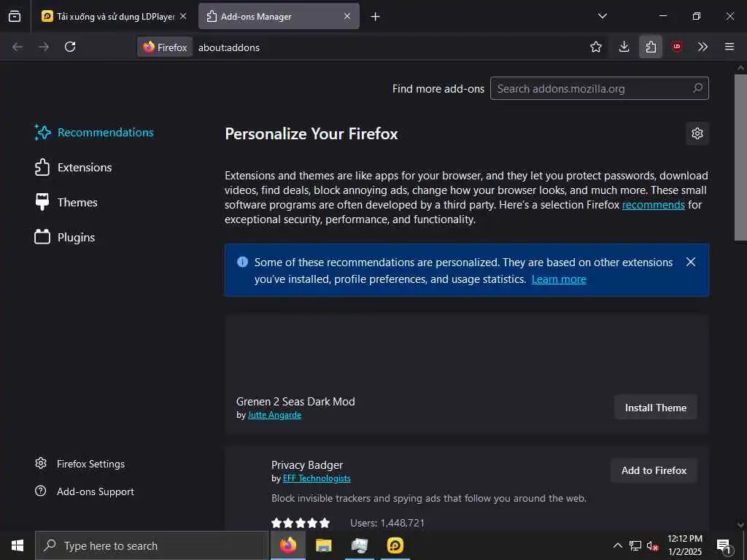Click the page vertical scrollbar thumb
Image resolution: width=747 pixels, height=560 pixels.
[740, 158]
